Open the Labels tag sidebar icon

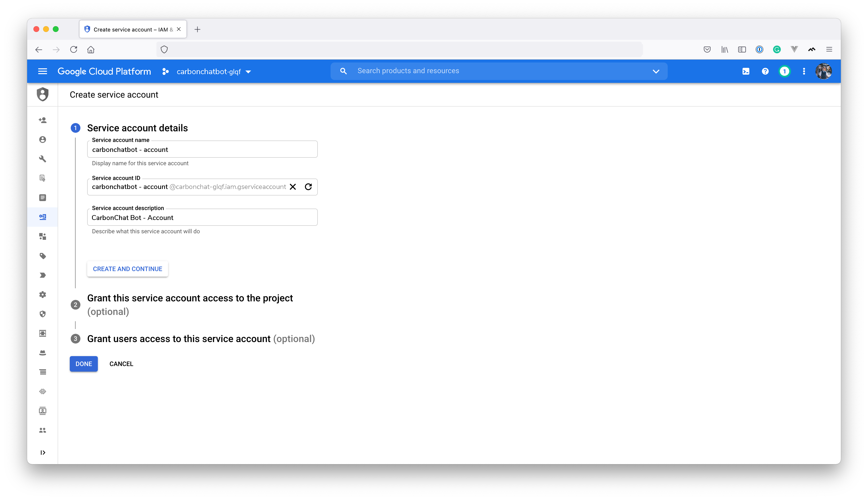43,256
